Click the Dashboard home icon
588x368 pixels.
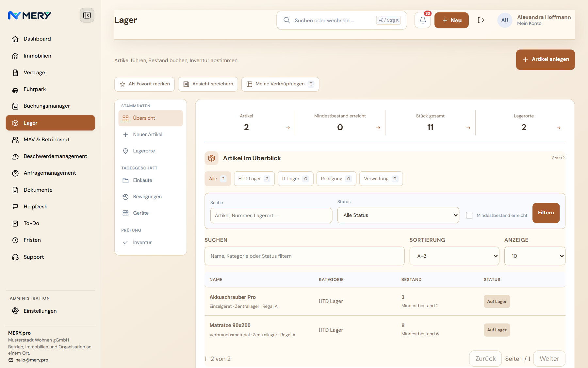click(15, 39)
